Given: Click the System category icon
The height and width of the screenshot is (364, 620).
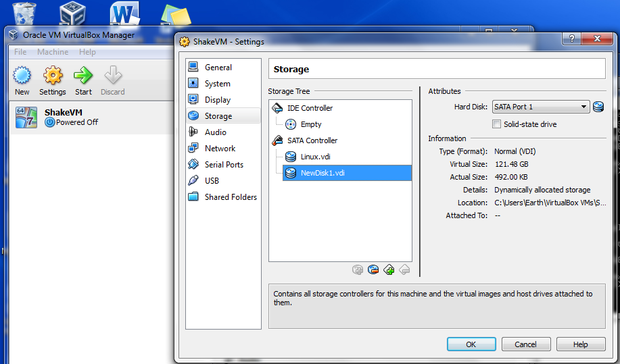Looking at the screenshot, I should 193,83.
